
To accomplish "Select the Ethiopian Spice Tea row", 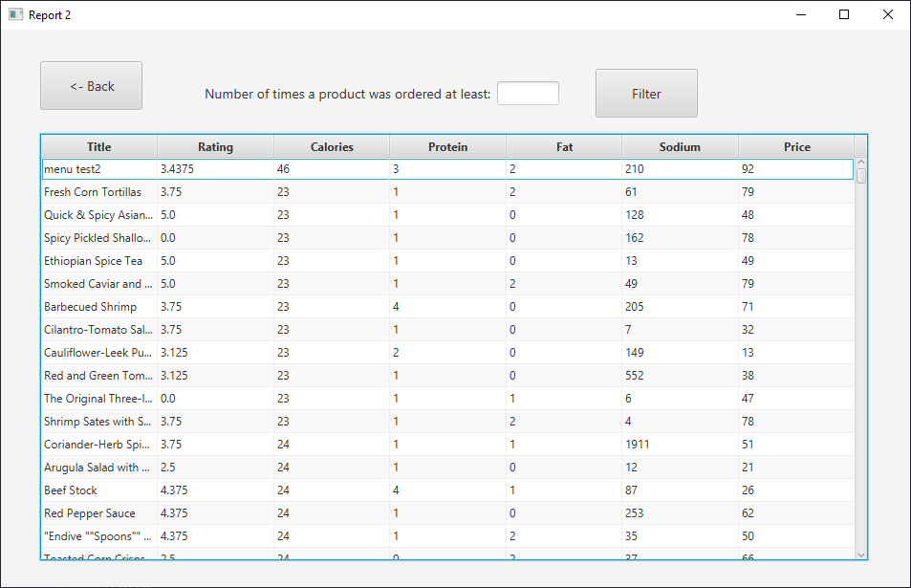I will pos(448,261).
